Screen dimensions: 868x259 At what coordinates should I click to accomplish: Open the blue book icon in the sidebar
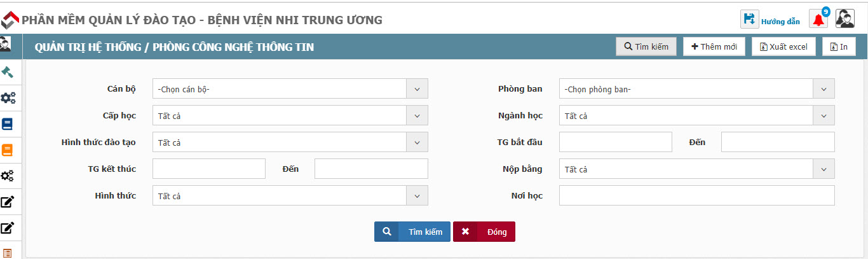coord(8,124)
